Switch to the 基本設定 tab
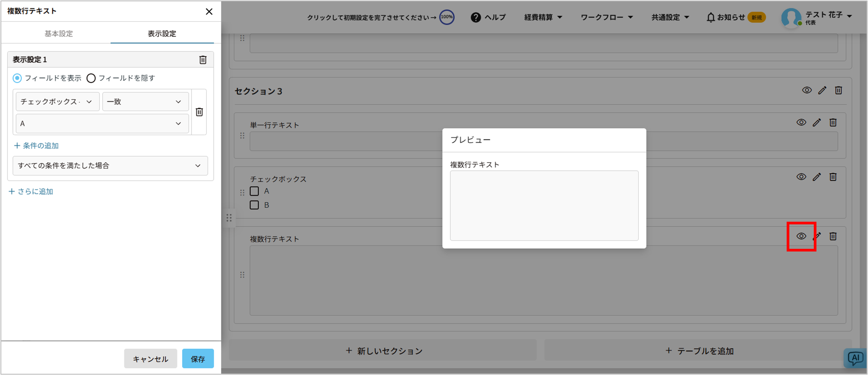This screenshot has width=868, height=375. click(59, 34)
